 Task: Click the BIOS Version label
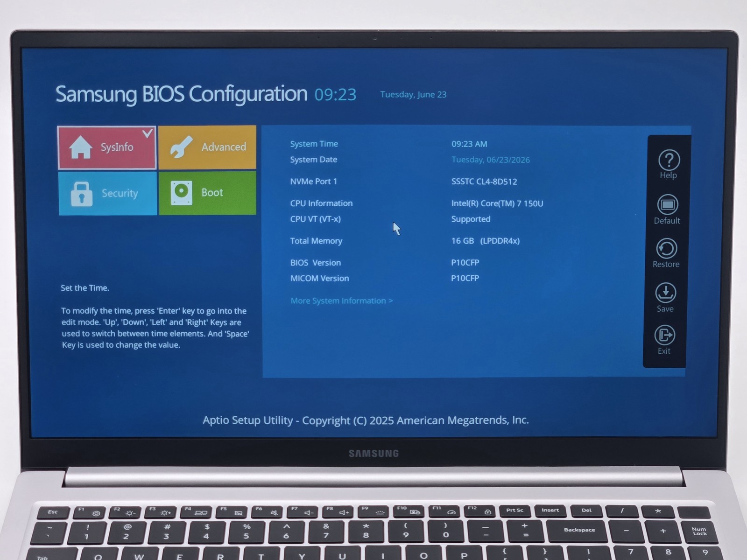(x=316, y=263)
